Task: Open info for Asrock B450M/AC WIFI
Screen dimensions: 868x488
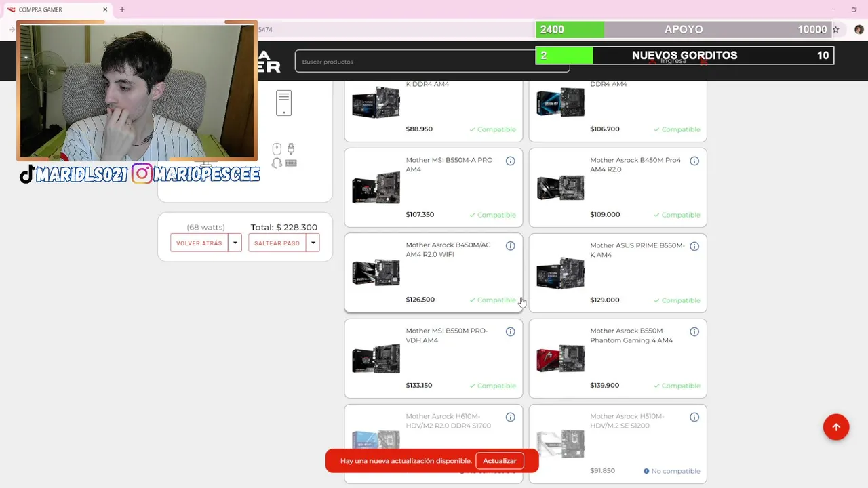Action: (510, 246)
